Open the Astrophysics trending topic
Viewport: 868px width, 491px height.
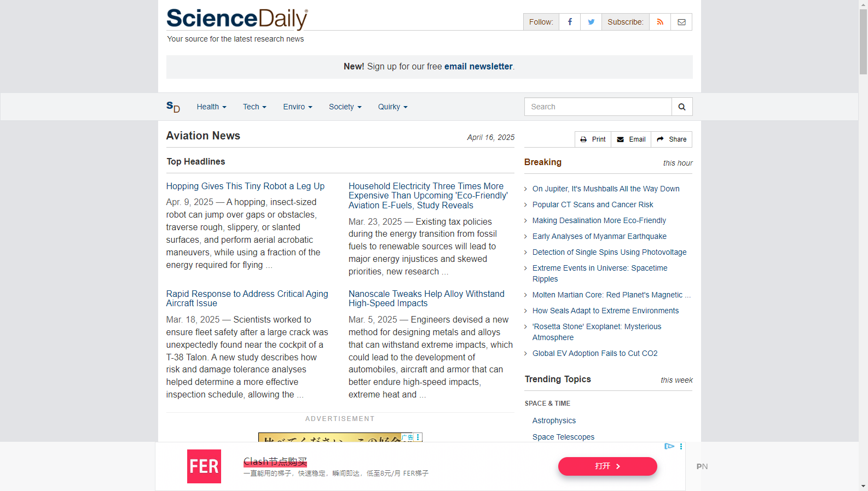tap(554, 420)
